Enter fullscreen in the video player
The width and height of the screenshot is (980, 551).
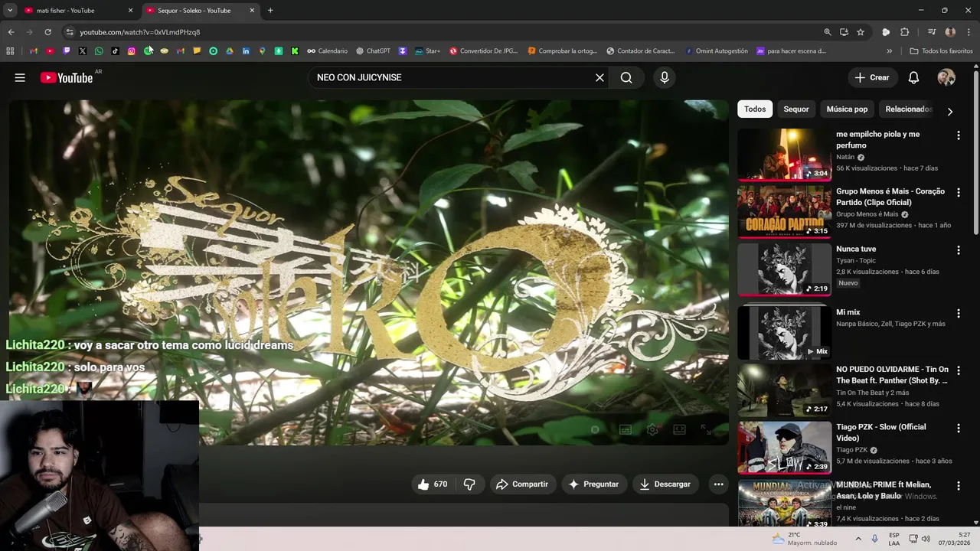[706, 429]
